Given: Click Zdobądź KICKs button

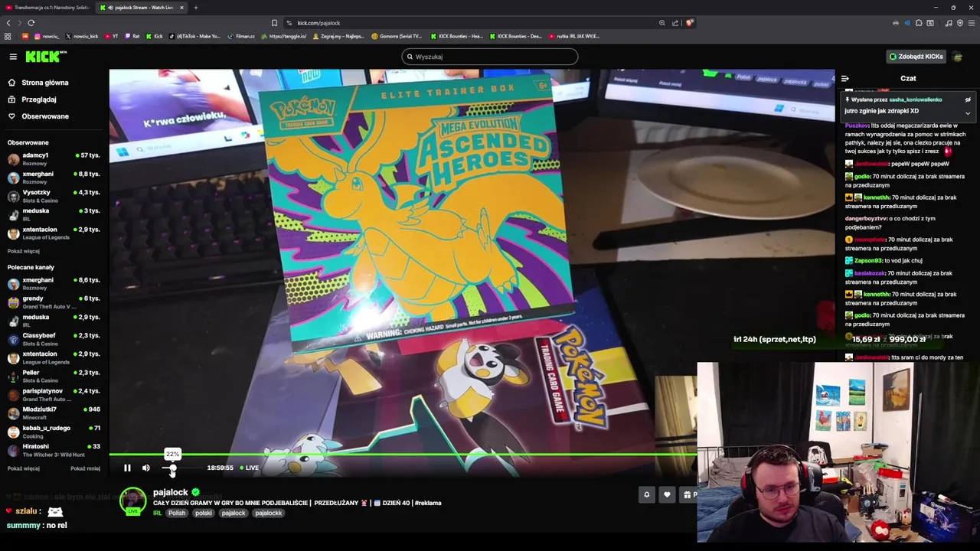Looking at the screenshot, I should (916, 57).
